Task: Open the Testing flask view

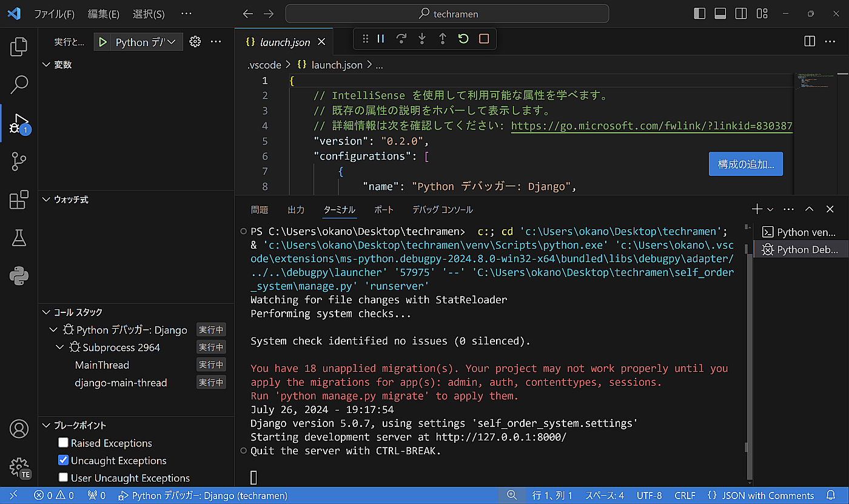Action: tap(19, 238)
